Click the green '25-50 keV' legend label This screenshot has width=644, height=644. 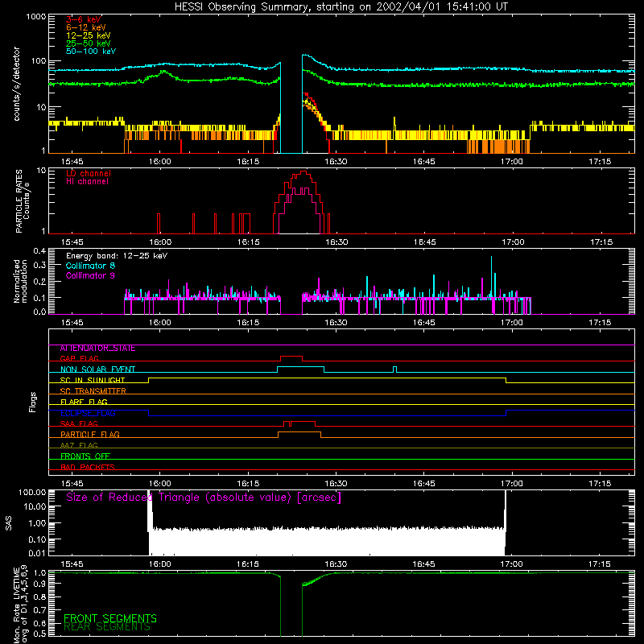click(89, 43)
